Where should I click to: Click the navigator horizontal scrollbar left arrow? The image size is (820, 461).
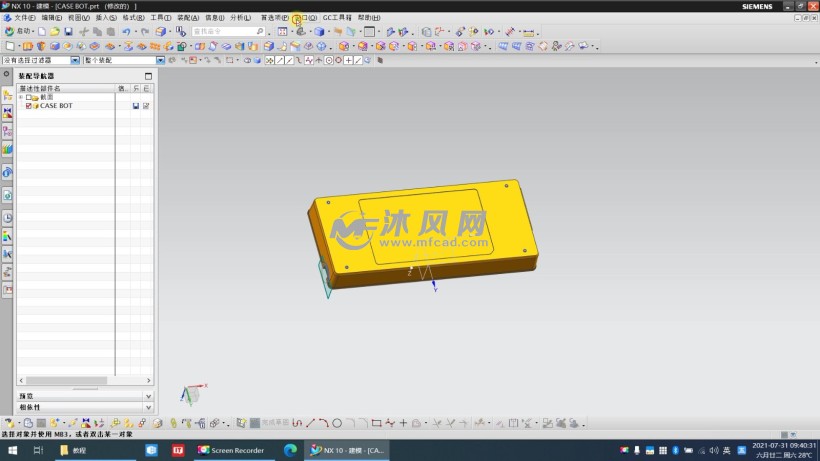point(21,381)
